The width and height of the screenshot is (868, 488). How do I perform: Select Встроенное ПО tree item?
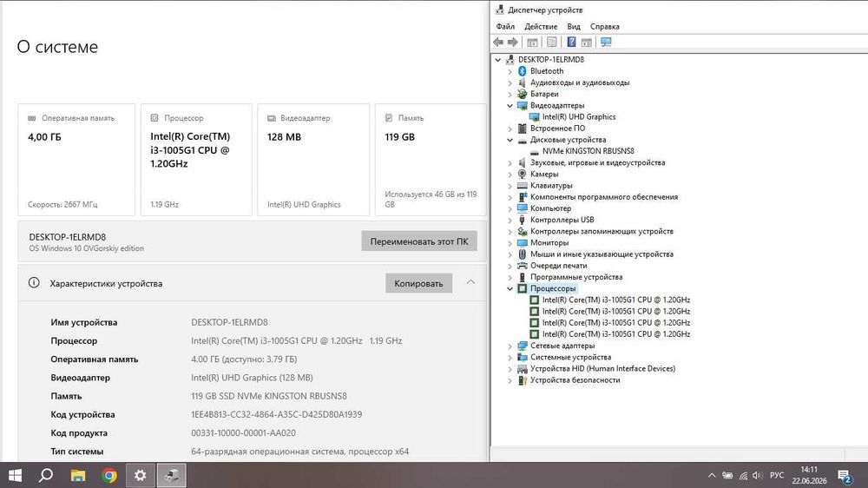coord(557,129)
